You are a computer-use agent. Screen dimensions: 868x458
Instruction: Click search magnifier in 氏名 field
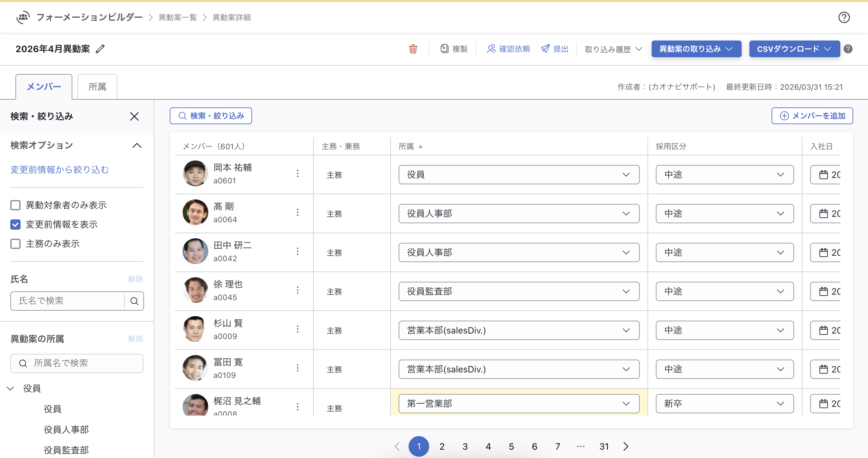tap(134, 301)
